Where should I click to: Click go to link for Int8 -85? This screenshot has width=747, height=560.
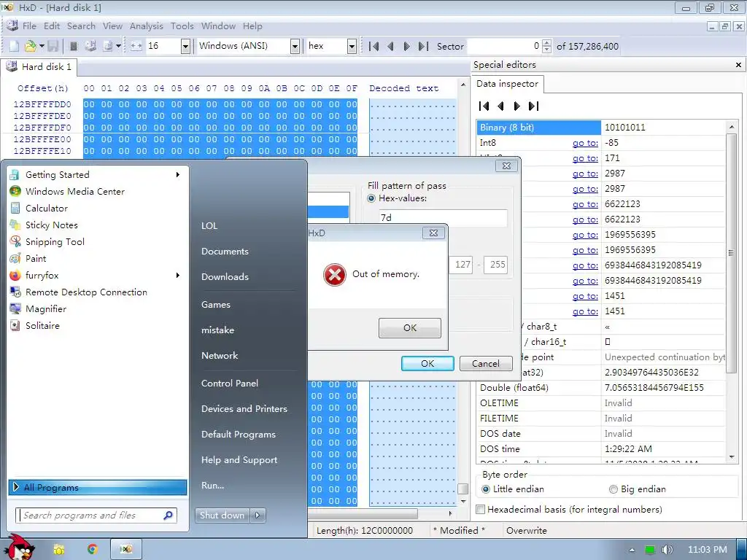585,143
